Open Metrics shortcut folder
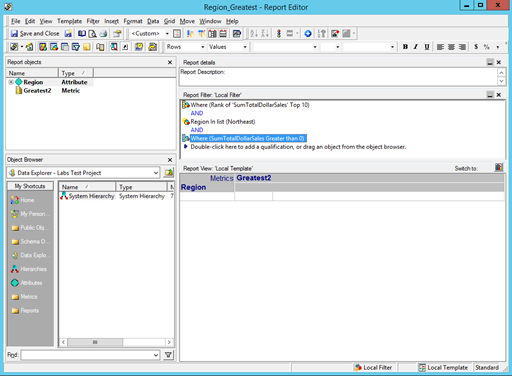This screenshot has width=512, height=376. pyautogui.click(x=24, y=297)
